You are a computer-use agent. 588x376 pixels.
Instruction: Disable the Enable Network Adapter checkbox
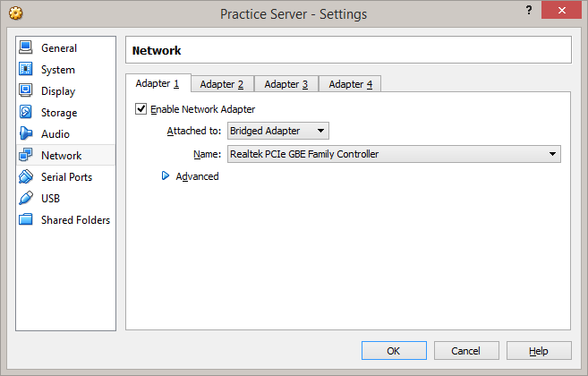pyautogui.click(x=141, y=109)
